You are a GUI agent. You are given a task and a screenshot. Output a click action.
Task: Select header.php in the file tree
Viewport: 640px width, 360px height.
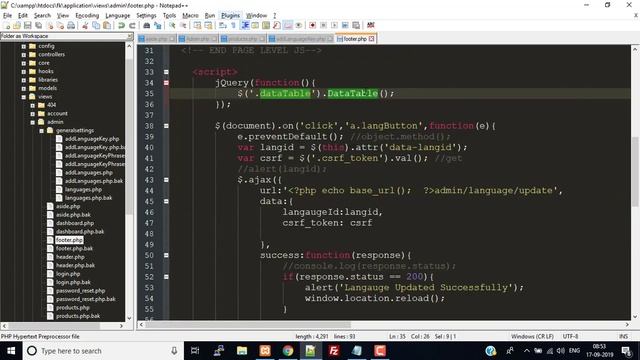pyautogui.click(x=70, y=257)
